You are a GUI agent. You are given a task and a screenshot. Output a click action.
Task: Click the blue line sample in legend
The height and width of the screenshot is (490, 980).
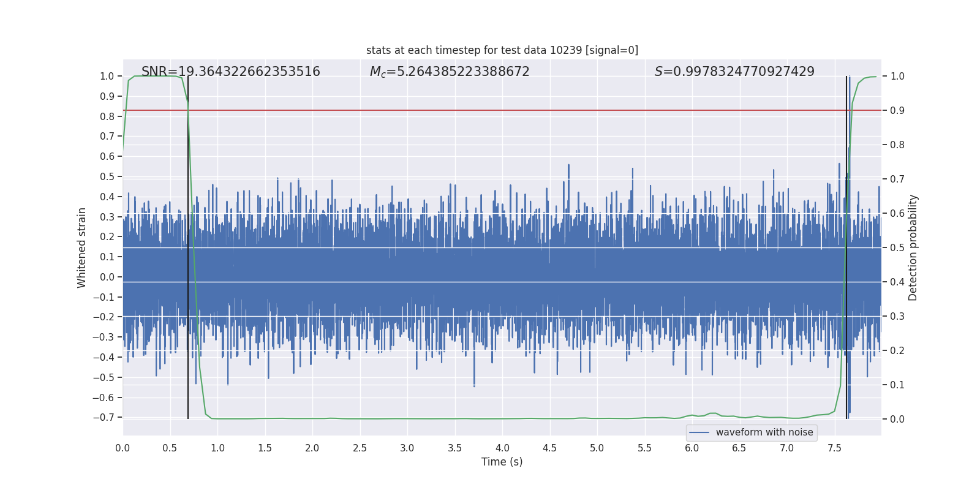tap(699, 432)
